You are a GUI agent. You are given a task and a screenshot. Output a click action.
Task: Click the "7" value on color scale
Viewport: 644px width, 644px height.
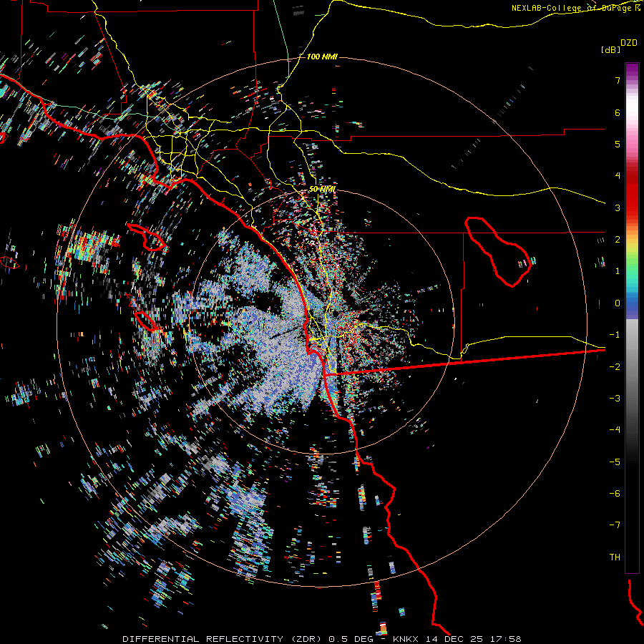pyautogui.click(x=618, y=80)
